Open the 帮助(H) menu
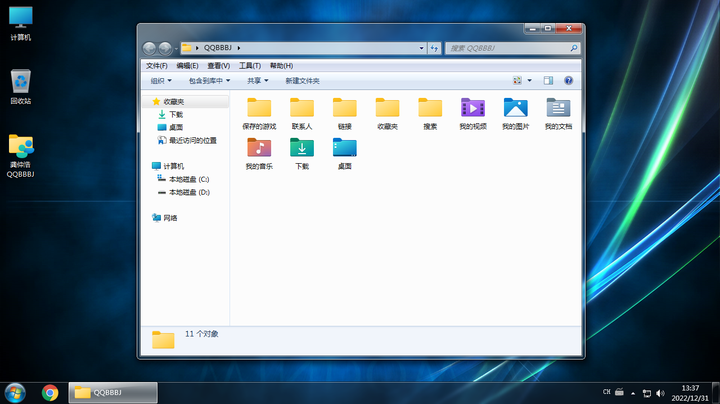 tap(281, 66)
